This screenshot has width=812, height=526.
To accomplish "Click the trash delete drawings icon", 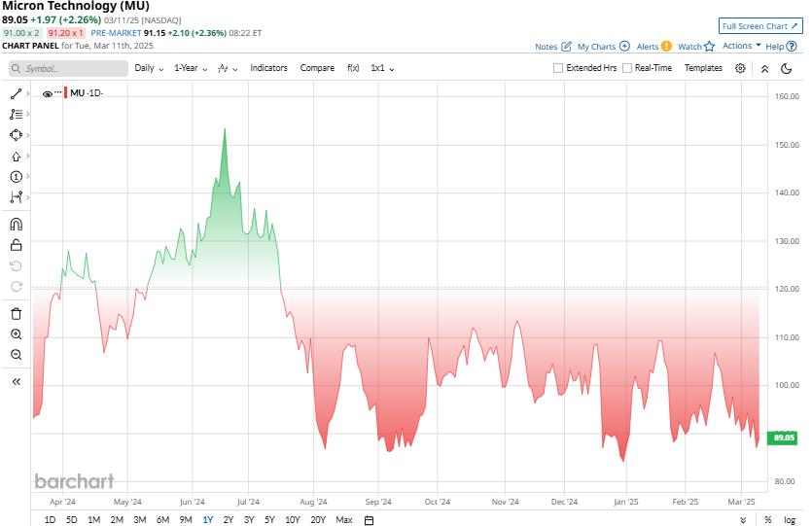I will pyautogui.click(x=17, y=314).
